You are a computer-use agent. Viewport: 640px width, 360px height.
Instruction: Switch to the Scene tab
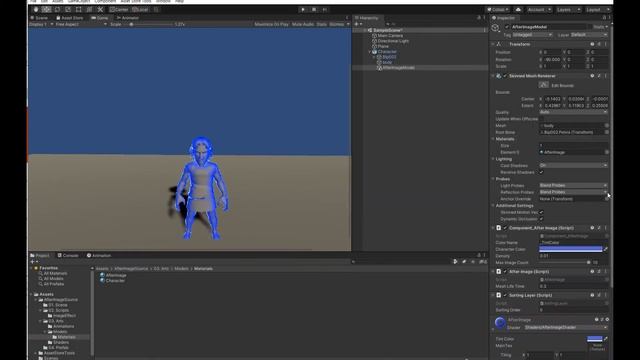pos(39,18)
